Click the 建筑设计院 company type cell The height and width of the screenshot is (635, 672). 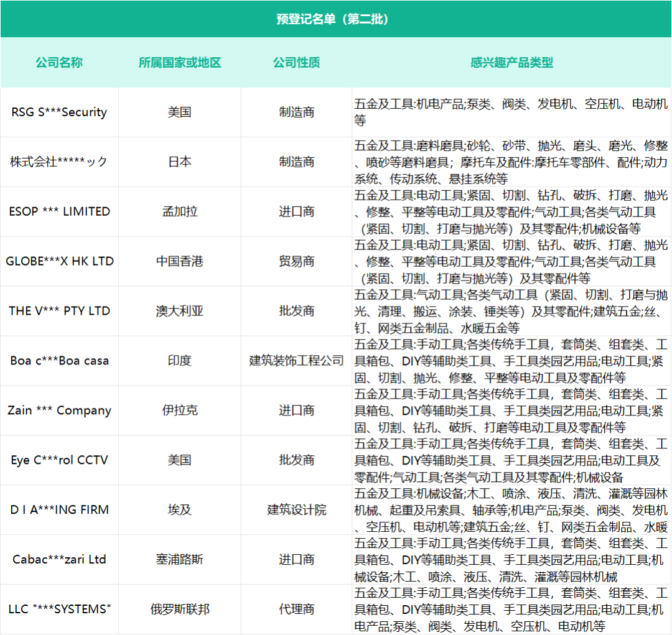pos(297,510)
